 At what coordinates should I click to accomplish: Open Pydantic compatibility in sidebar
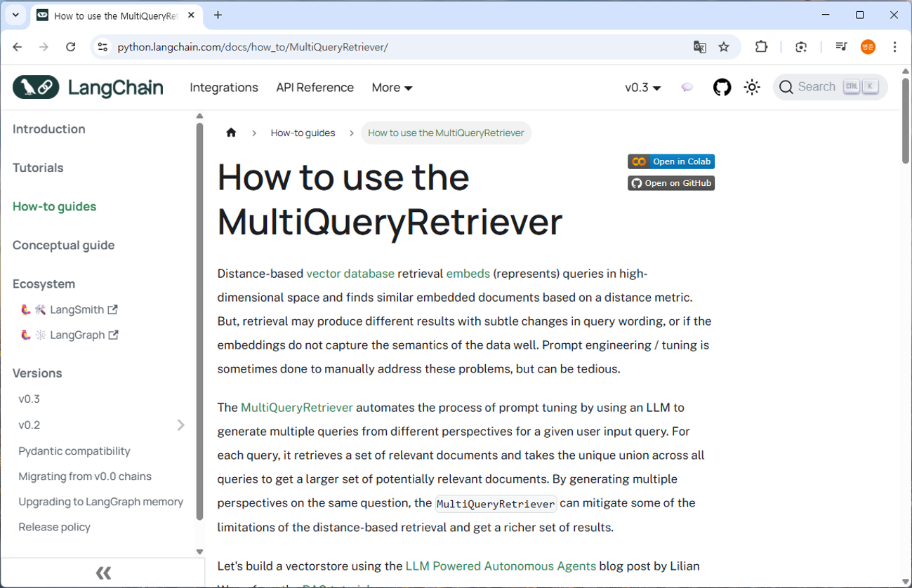coord(74,450)
